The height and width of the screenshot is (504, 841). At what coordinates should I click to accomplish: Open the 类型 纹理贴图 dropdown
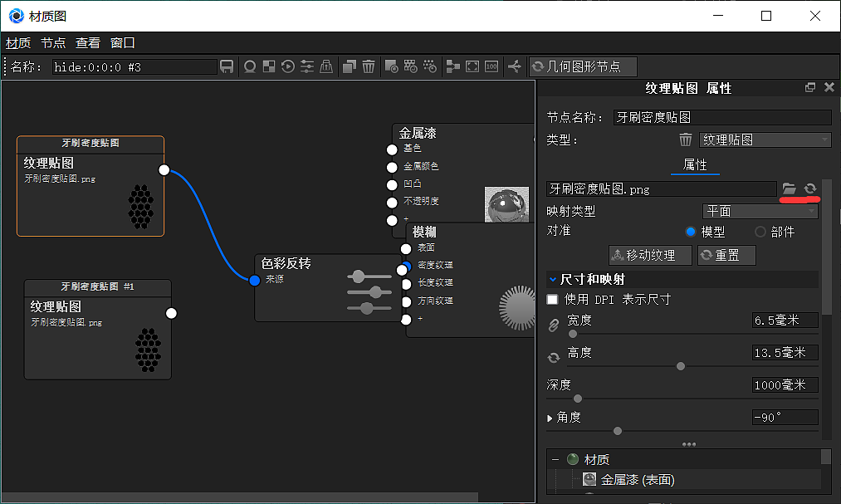[x=763, y=140]
